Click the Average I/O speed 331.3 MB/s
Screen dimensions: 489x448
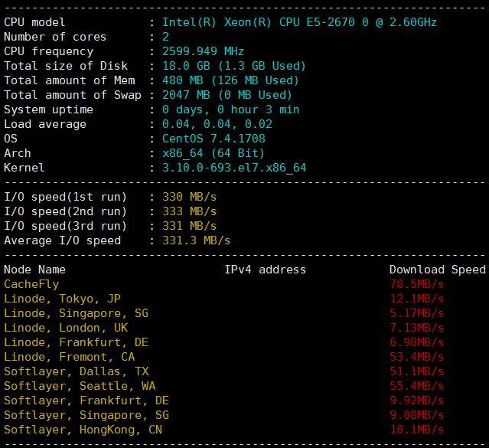[x=196, y=240]
